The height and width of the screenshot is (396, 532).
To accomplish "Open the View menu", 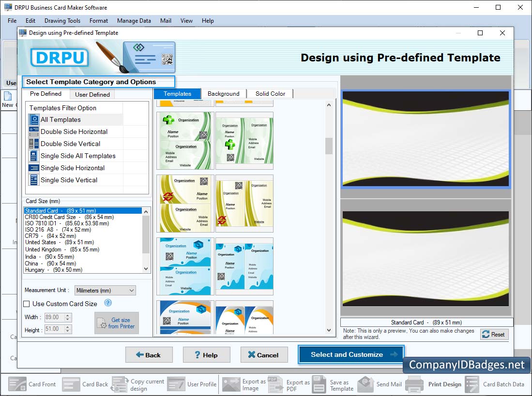I will 186,21.
